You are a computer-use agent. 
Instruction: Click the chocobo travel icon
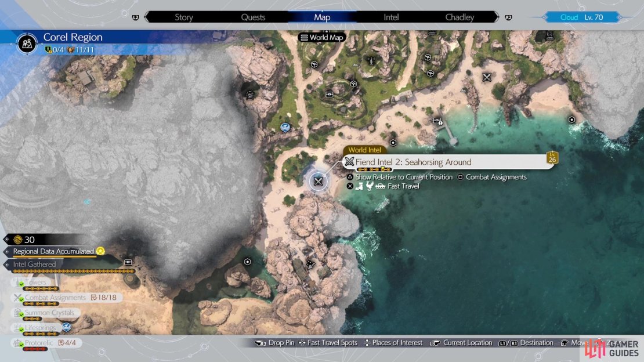point(370,186)
